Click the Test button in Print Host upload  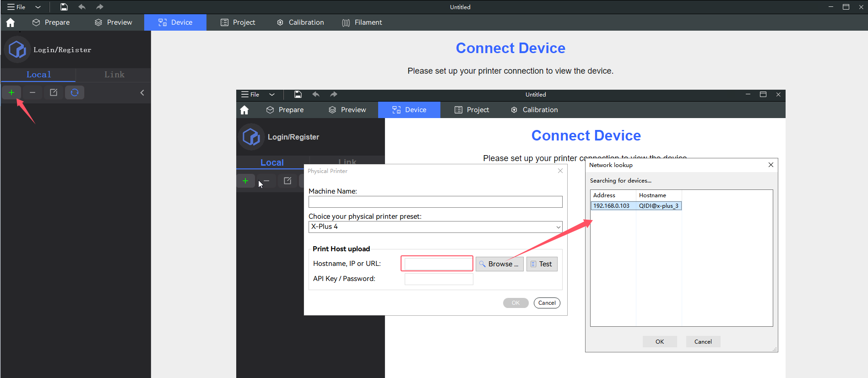(x=542, y=264)
